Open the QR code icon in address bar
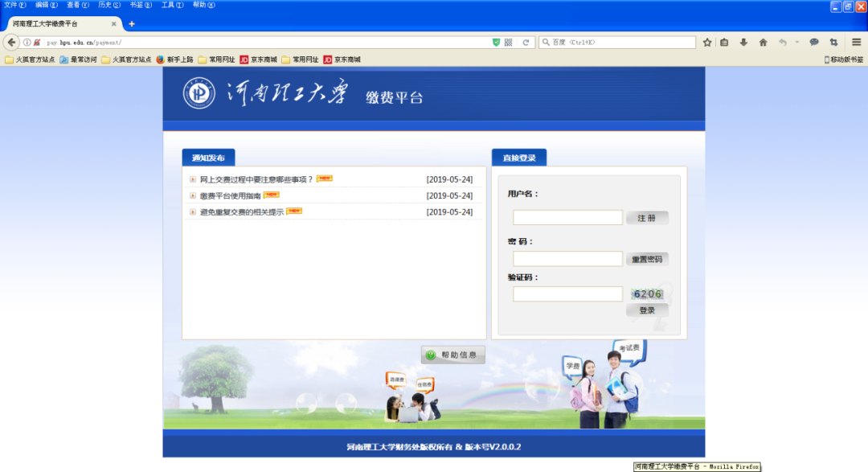 point(508,42)
